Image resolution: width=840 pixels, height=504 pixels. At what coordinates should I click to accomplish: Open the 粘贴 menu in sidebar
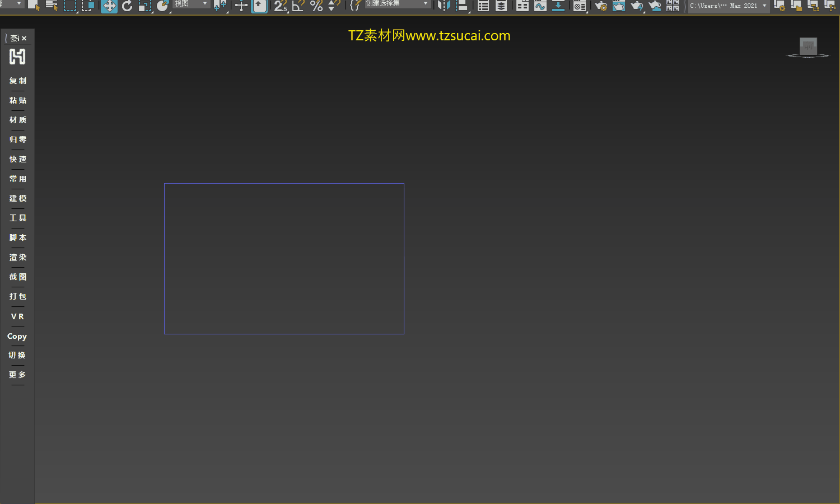18,100
